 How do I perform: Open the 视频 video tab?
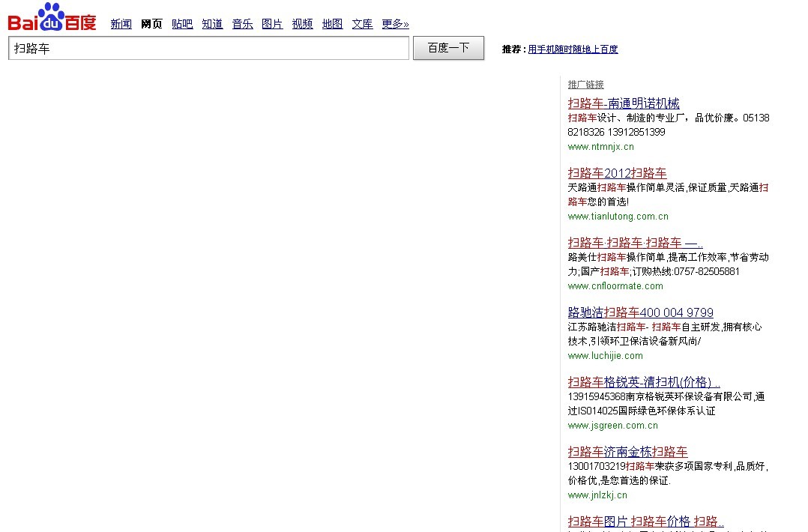(302, 24)
